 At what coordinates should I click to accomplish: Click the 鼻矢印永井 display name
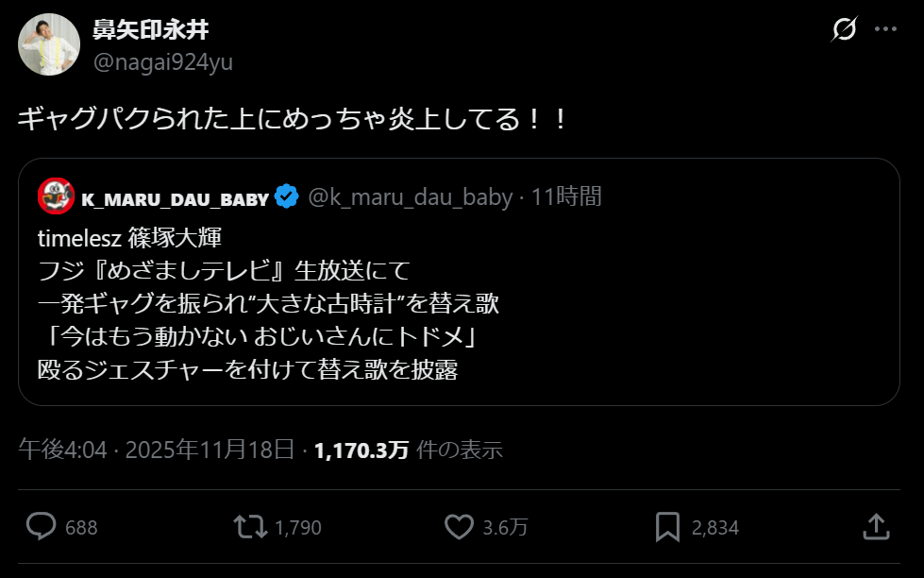(x=151, y=30)
